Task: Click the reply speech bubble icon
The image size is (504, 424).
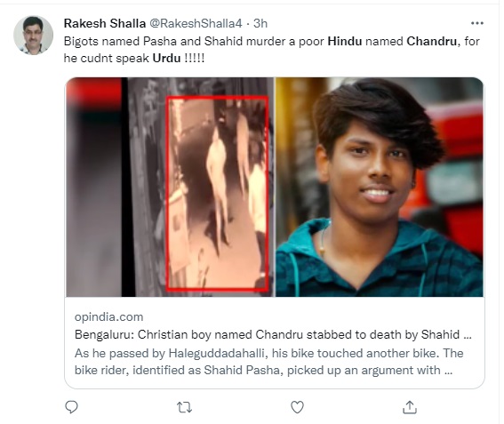Action: [x=71, y=407]
